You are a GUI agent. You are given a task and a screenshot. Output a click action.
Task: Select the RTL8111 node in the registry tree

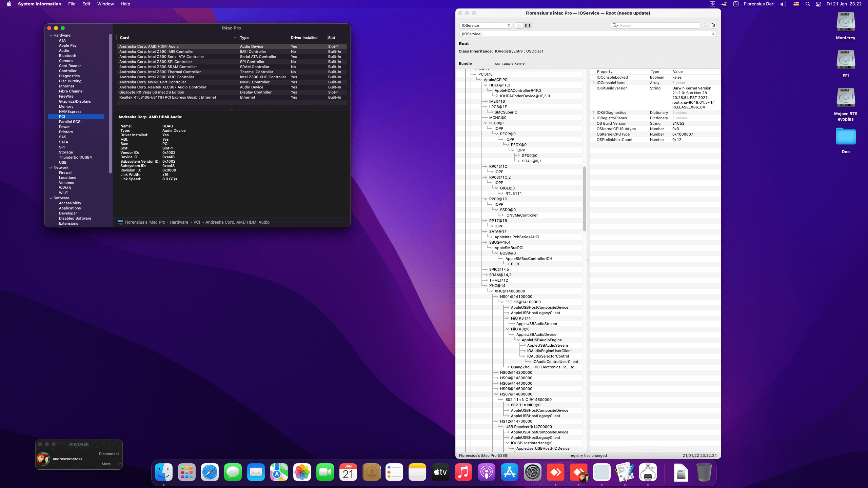(x=513, y=194)
